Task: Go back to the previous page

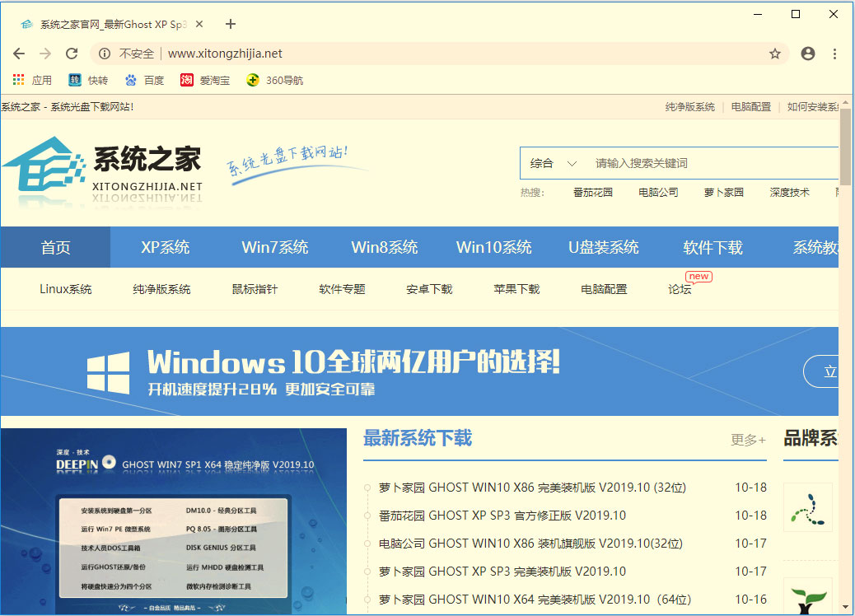Action: [19, 54]
